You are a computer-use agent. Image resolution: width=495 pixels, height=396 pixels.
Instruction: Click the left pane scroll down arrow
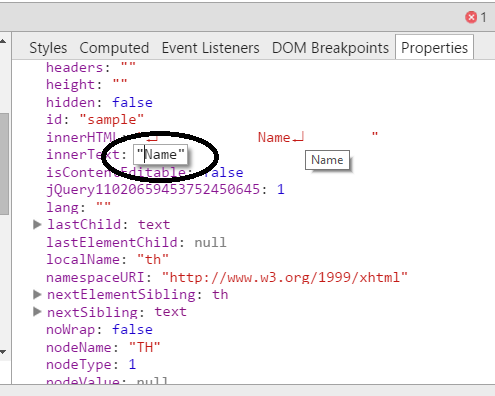[3, 352]
